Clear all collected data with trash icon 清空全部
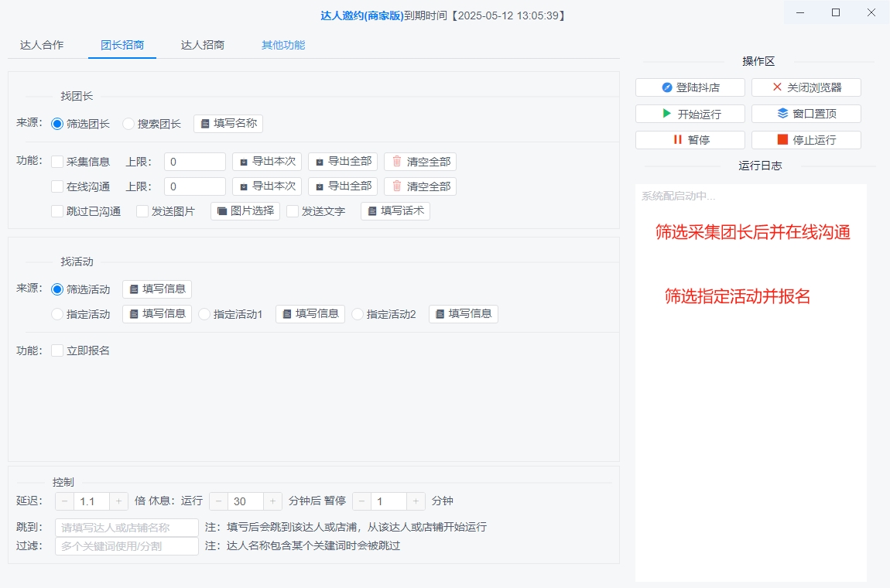Screen dimensions: 890x588 (419, 161)
